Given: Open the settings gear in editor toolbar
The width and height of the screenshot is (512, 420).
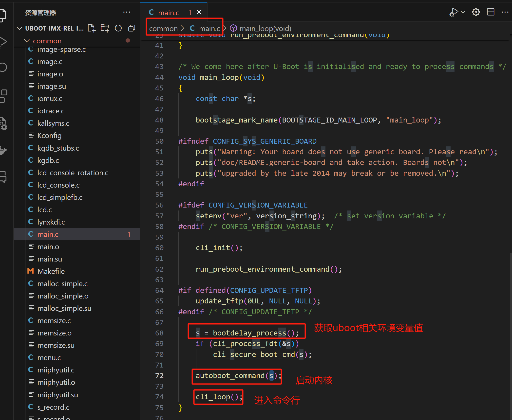Looking at the screenshot, I should tap(476, 12).
